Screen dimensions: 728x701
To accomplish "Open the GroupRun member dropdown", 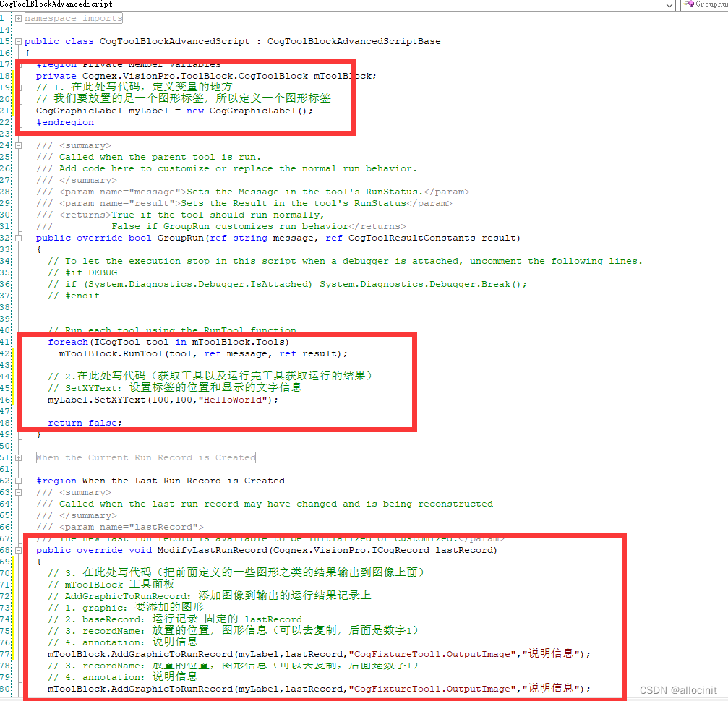I will click(x=706, y=4).
